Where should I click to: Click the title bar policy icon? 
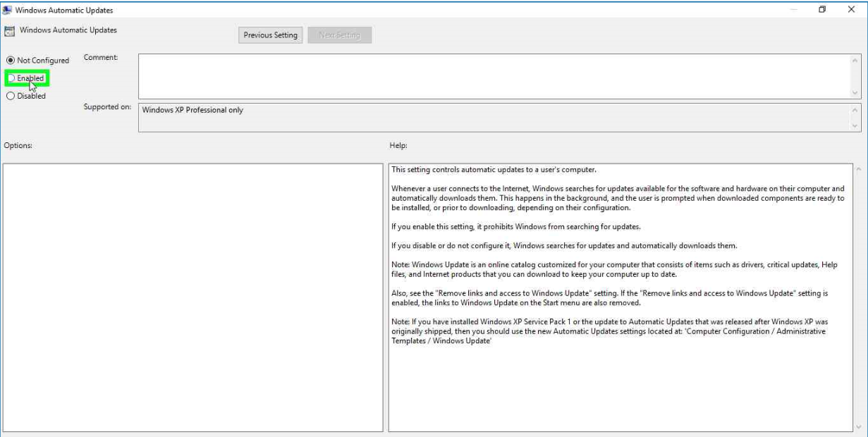pyautogui.click(x=7, y=10)
